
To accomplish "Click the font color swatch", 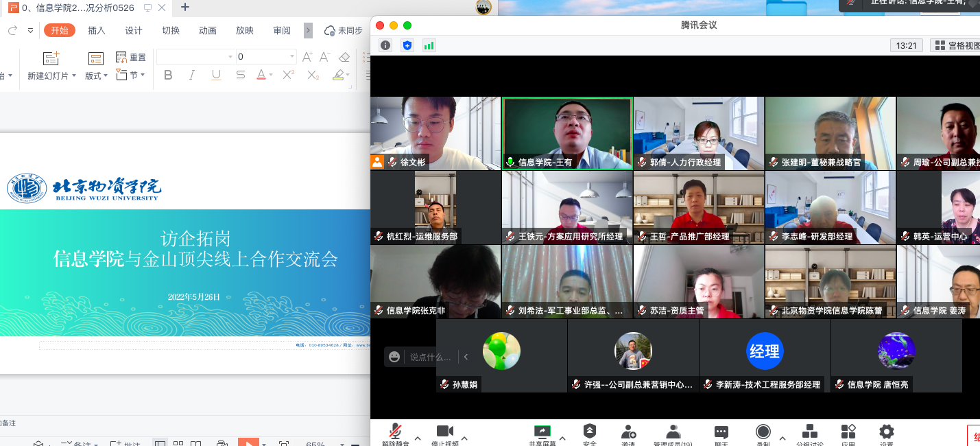I will (x=261, y=75).
